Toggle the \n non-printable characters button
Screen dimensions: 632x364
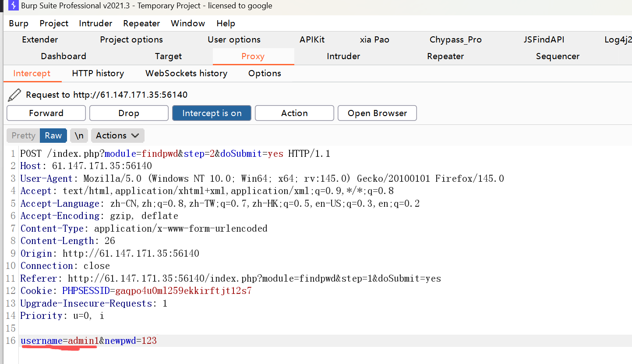[x=79, y=136]
